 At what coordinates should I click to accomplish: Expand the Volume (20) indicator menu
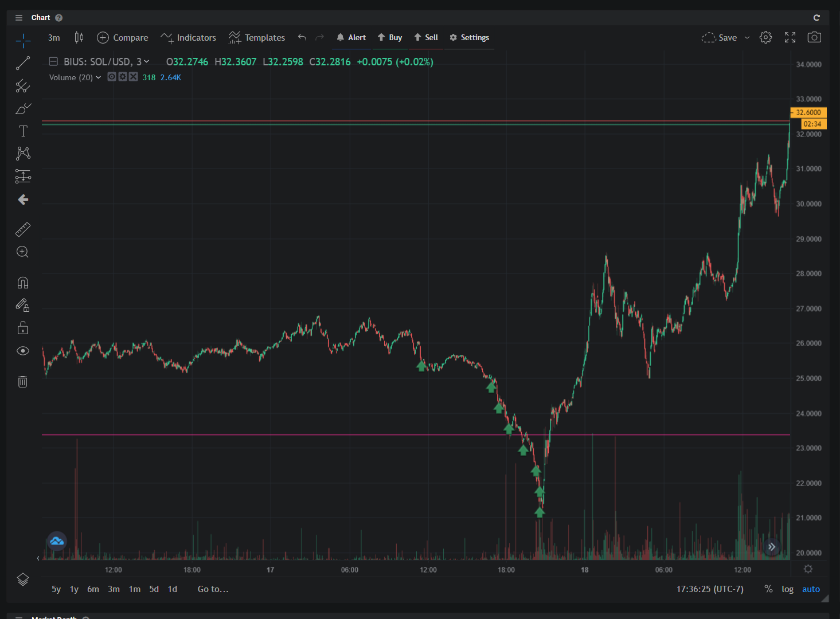pos(98,77)
